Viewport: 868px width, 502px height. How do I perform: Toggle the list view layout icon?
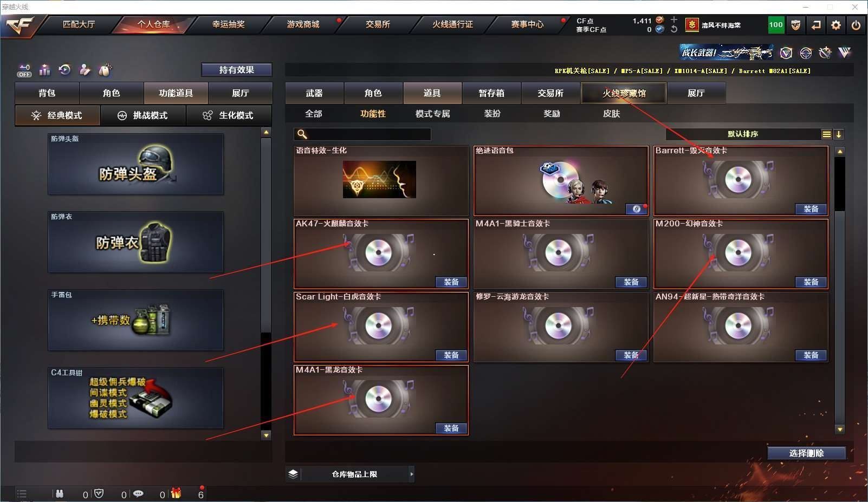pyautogui.click(x=826, y=134)
